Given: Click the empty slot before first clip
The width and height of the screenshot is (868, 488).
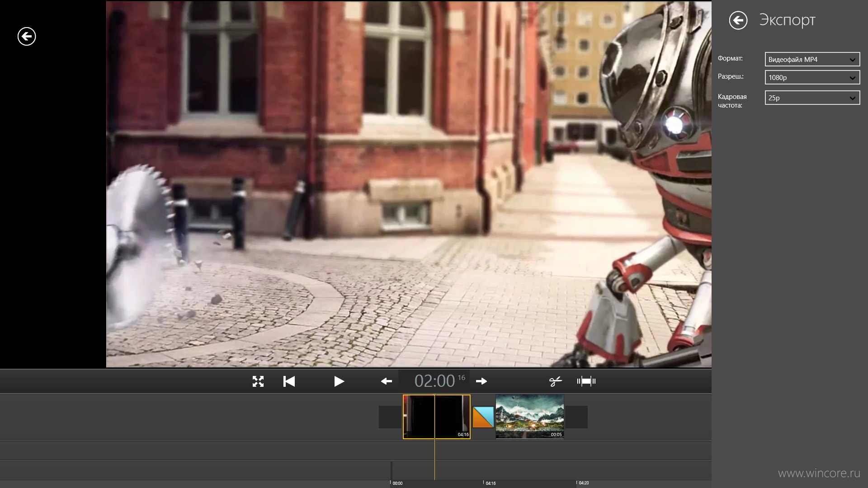Looking at the screenshot, I should point(390,417).
